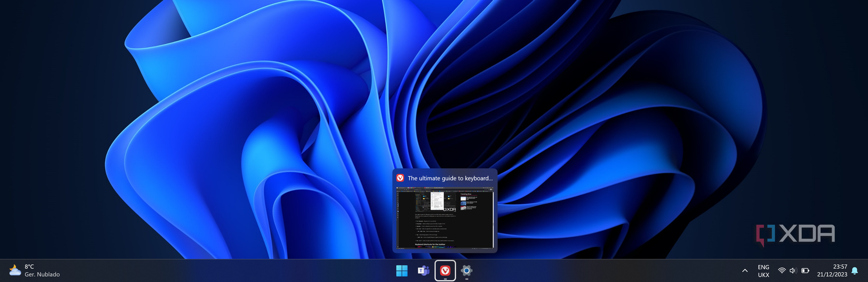Click the empty taskbar space right of weather
Screen dimensions: 868x282
click(x=210, y=270)
